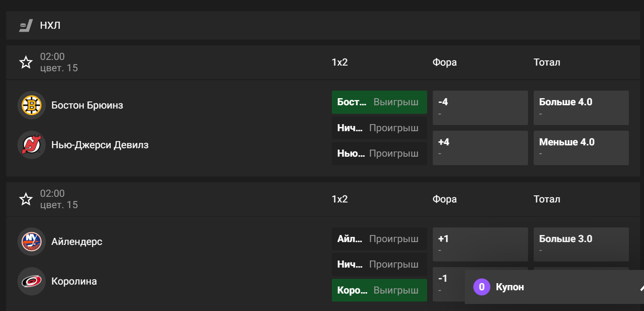
Task: Select the Boston win 1x2 outcome
Action: click(379, 102)
